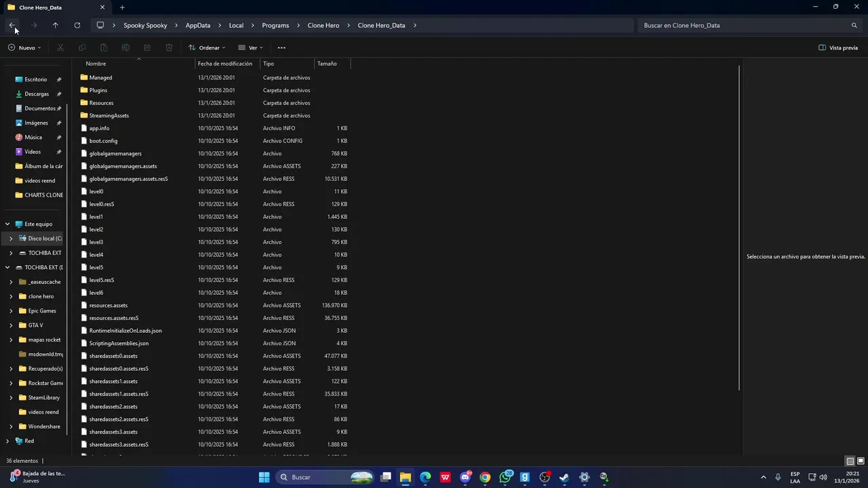Open Steam from the taskbar
868x488 pixels.
tap(564, 477)
